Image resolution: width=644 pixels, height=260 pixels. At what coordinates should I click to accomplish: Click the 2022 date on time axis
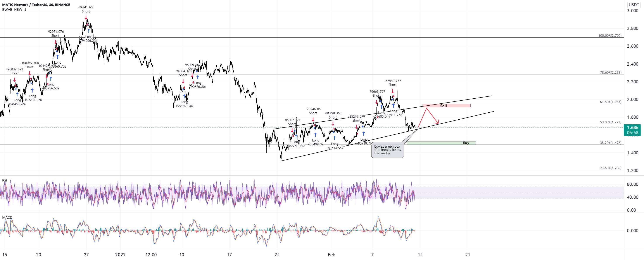120,255
